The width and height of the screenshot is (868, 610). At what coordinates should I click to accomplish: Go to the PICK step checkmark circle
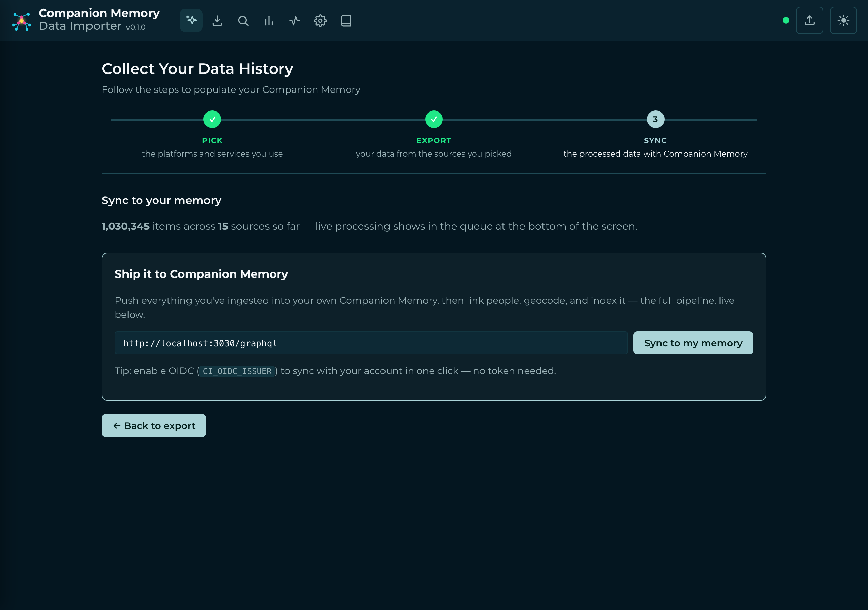tap(212, 119)
